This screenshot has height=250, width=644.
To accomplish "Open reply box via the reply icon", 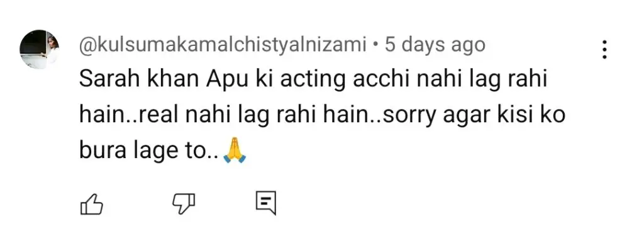I will (266, 203).
